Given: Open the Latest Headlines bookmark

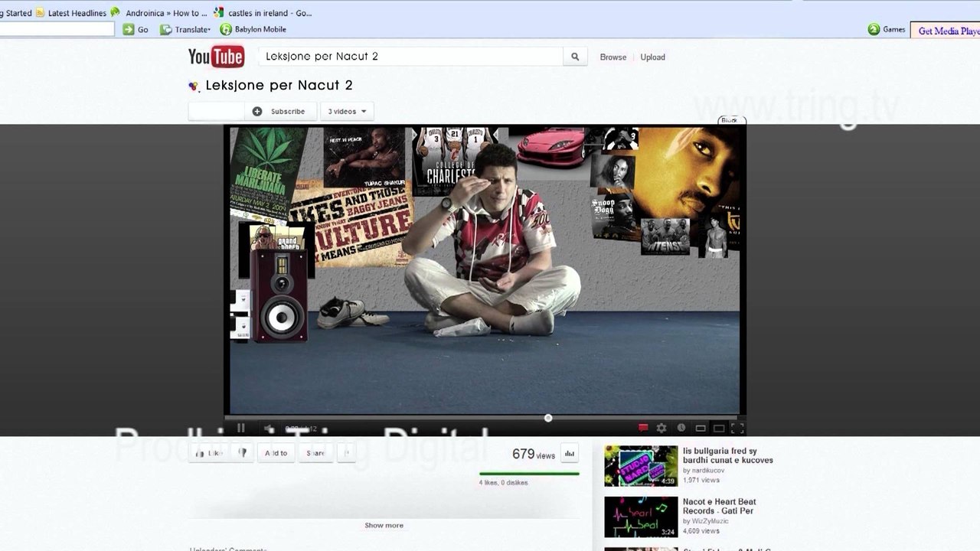Looking at the screenshot, I should (x=71, y=13).
